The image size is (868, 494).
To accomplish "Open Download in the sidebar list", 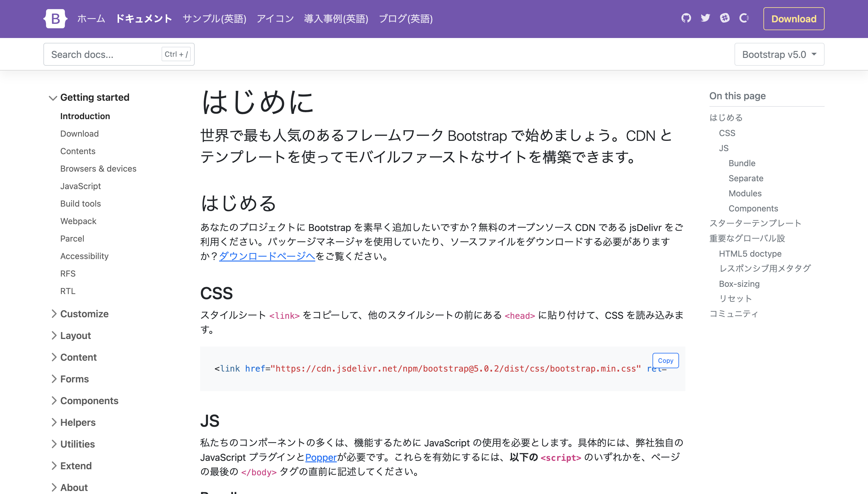I will pyautogui.click(x=79, y=134).
